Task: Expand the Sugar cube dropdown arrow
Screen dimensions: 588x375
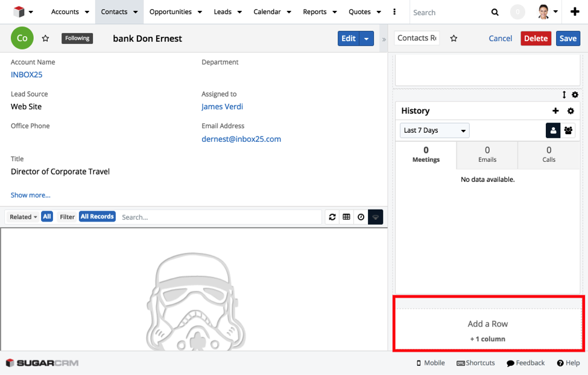Action: coord(31,12)
